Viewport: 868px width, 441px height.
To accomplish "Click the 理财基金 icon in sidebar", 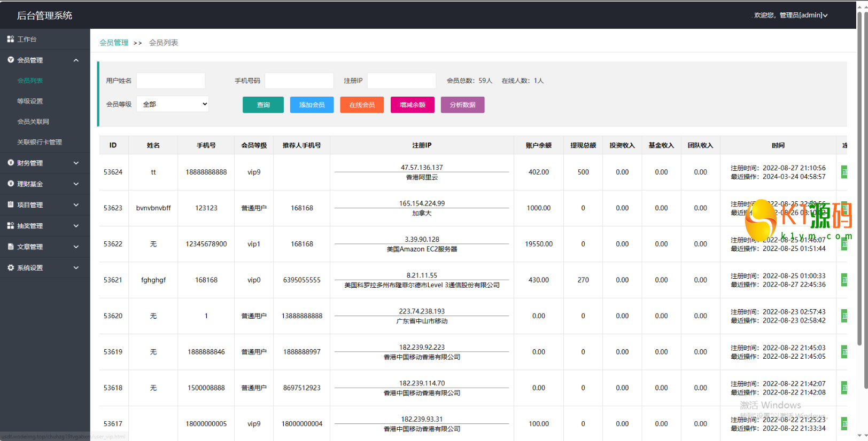I will click(10, 184).
